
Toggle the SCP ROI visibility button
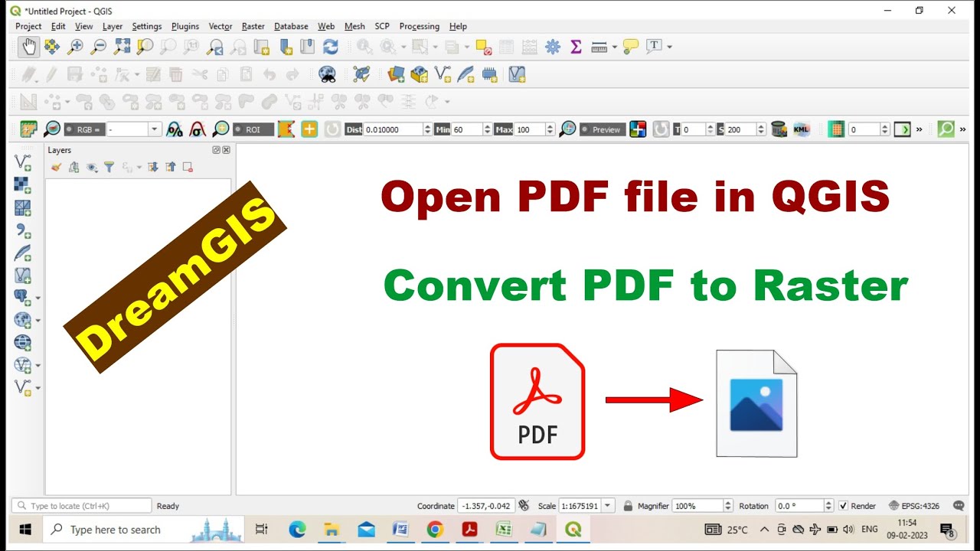point(253,129)
